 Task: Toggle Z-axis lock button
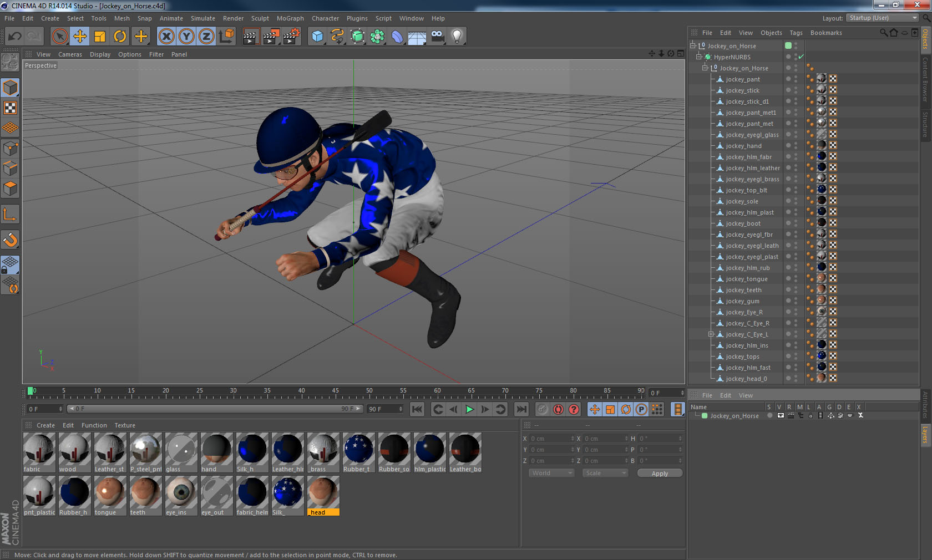(206, 37)
